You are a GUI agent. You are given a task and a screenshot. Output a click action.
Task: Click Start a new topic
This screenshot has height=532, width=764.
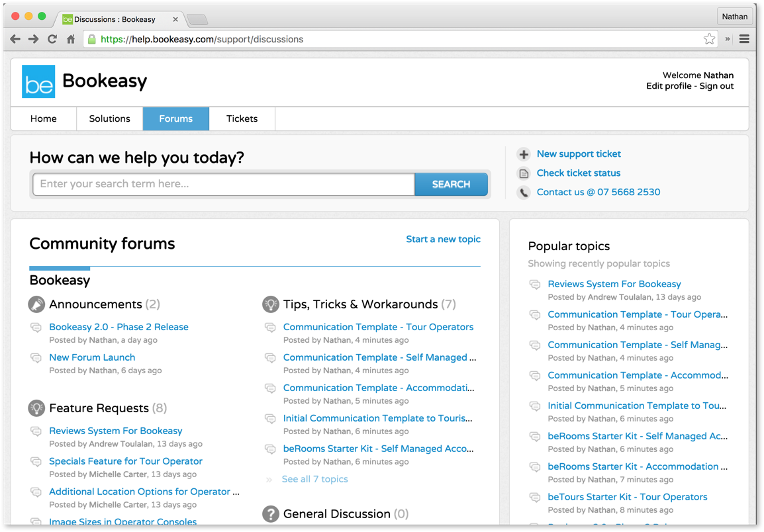tap(444, 240)
